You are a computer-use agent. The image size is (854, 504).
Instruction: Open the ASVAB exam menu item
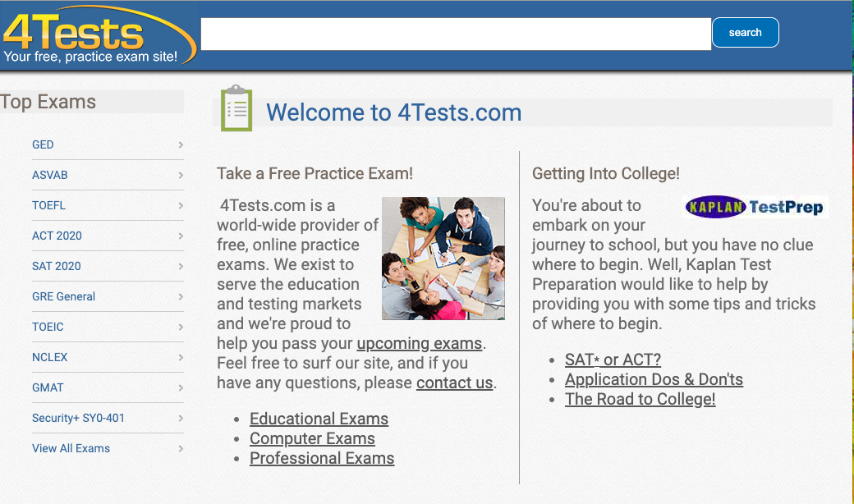(x=50, y=175)
